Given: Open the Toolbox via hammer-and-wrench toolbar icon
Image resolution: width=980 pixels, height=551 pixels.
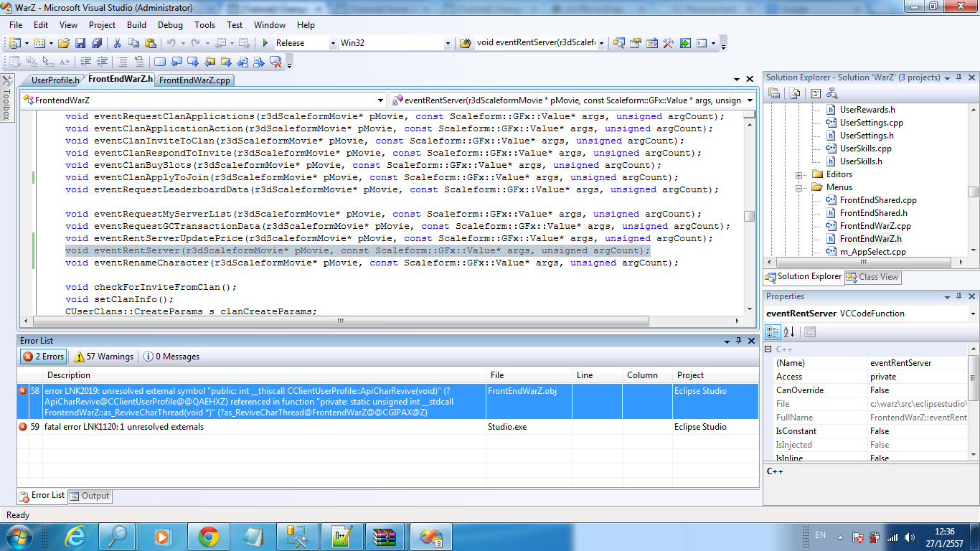Looking at the screenshot, I should point(669,43).
